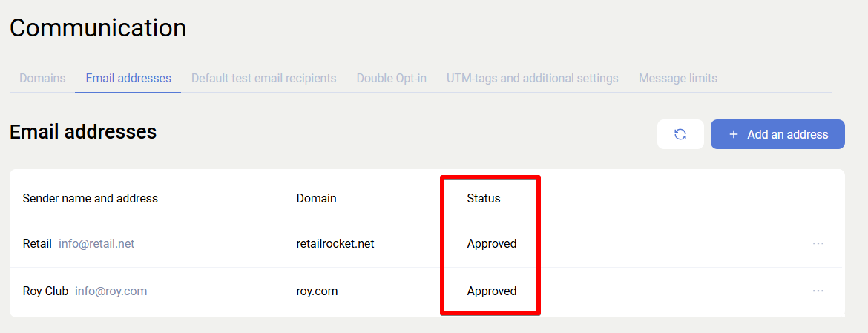Select the info@retail.net sender address
Screen dimensions: 868x333
(96, 243)
